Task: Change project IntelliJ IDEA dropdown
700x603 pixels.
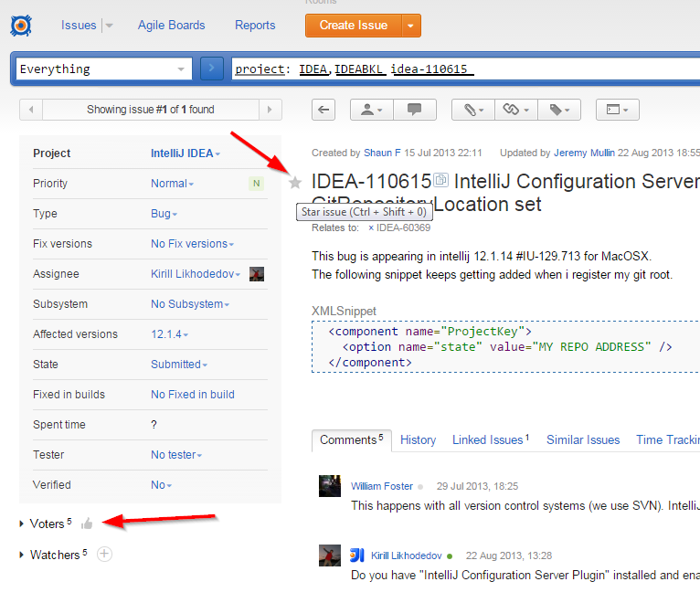Action: (x=186, y=153)
